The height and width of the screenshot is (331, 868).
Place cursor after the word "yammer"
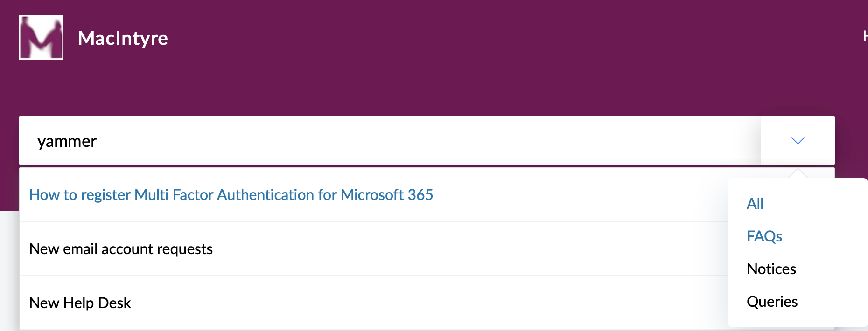coord(98,141)
